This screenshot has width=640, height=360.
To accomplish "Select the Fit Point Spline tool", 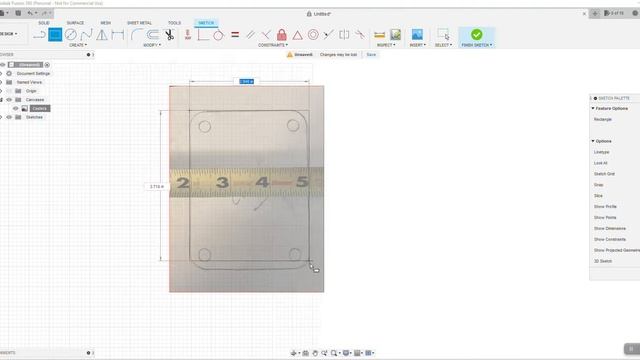I will (86, 35).
